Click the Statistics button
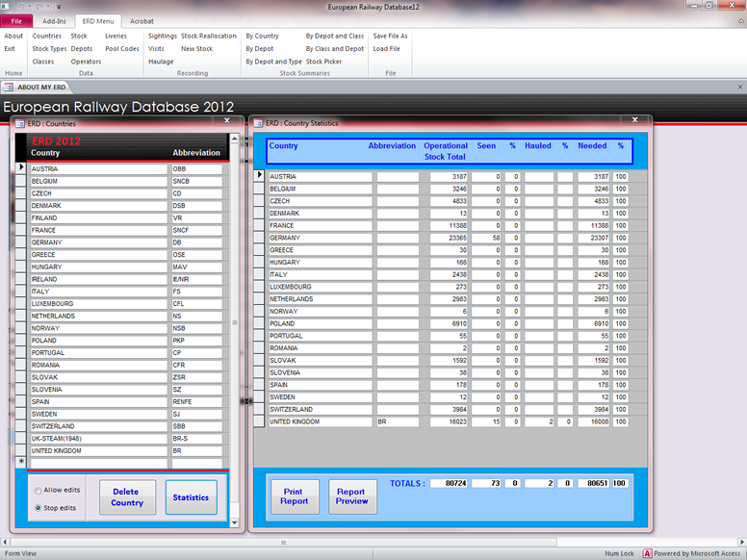Screen dimensions: 747x560 click(191, 497)
